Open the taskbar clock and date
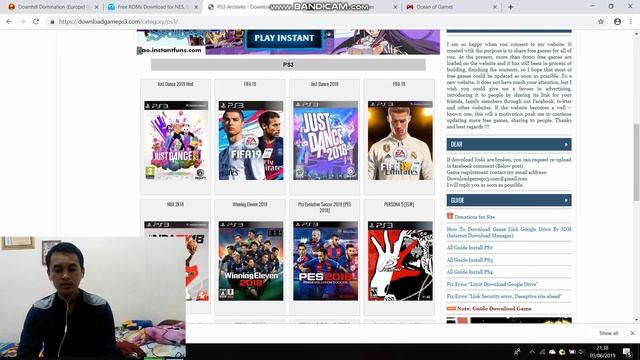 [602, 352]
